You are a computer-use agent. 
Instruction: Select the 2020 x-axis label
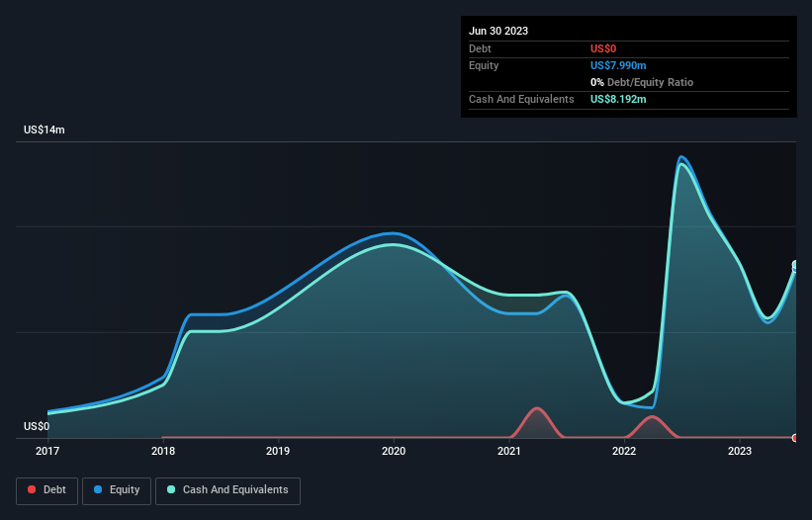pos(394,451)
